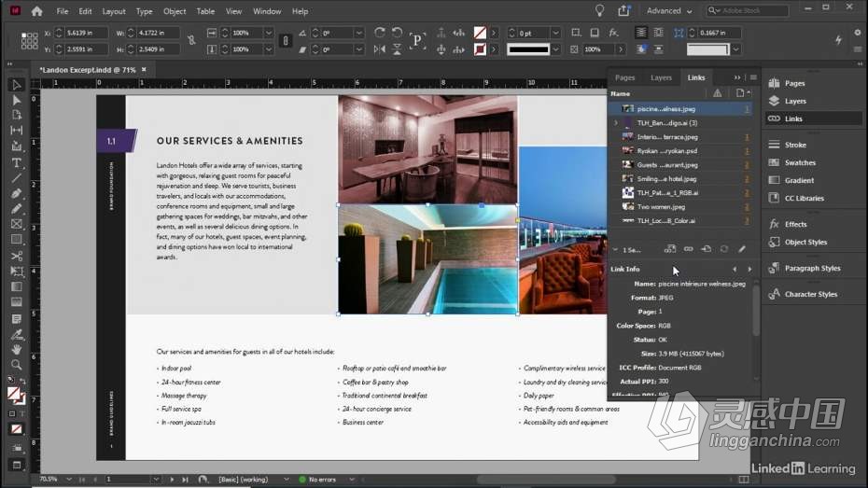Click the Relink chain icon in Links panel
The image size is (868, 488).
pos(688,249)
